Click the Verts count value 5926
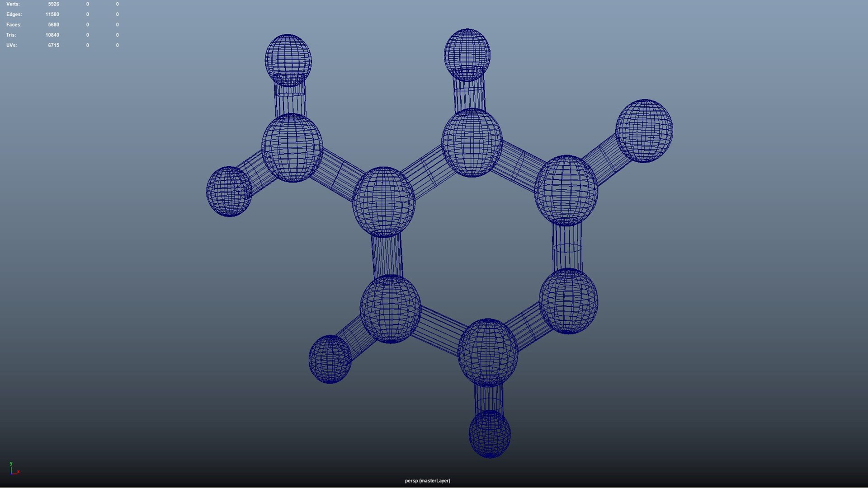This screenshot has height=488, width=868. click(x=53, y=4)
